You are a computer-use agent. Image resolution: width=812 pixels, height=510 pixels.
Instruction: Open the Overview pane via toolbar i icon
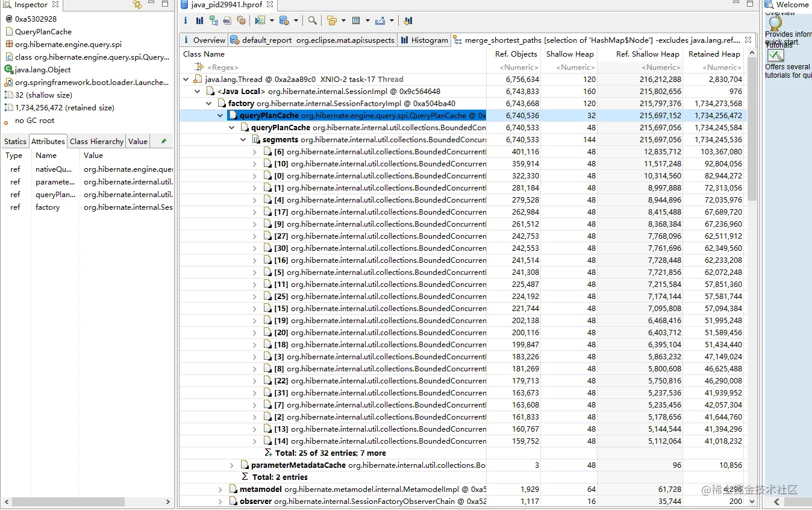(x=186, y=20)
